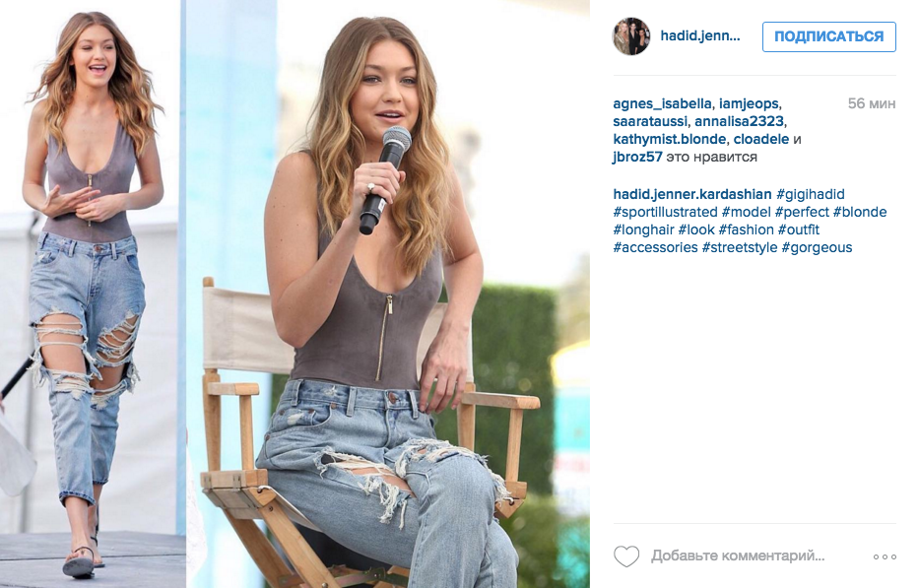Select the #streetstyle hashtag
Image resolution: width=918 pixels, height=588 pixels.
click(x=740, y=248)
